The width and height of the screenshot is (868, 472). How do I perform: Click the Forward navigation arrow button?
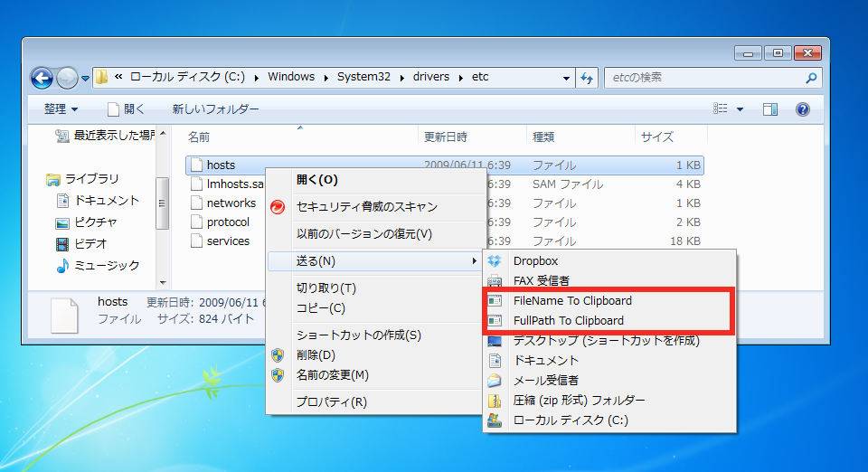click(67, 78)
